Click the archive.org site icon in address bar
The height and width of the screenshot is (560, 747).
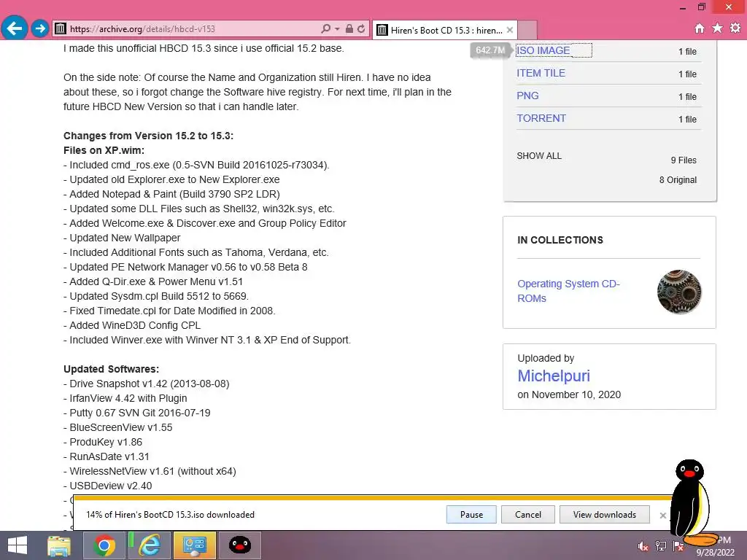coord(61,28)
